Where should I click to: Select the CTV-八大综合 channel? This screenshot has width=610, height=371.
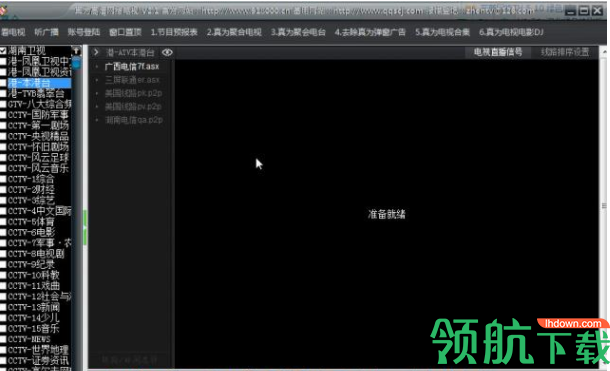(x=39, y=104)
